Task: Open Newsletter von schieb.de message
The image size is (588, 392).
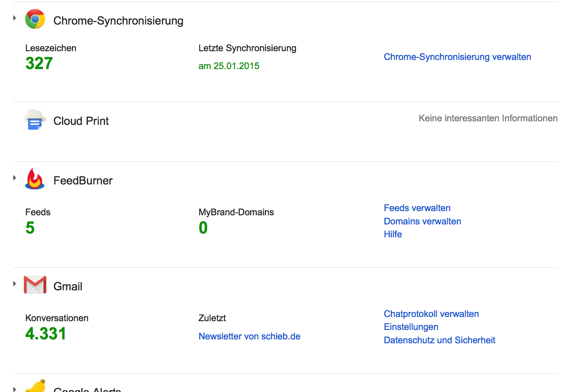Action: coord(249,336)
